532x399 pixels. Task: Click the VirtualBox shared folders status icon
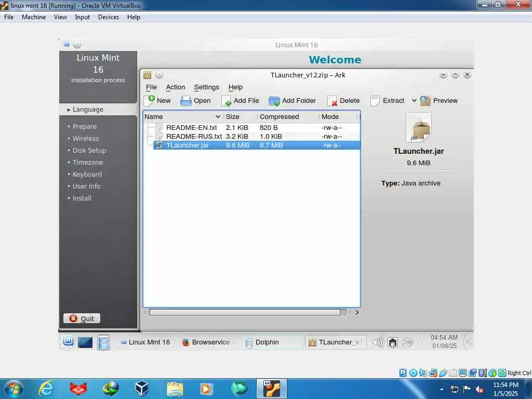[x=453, y=373]
